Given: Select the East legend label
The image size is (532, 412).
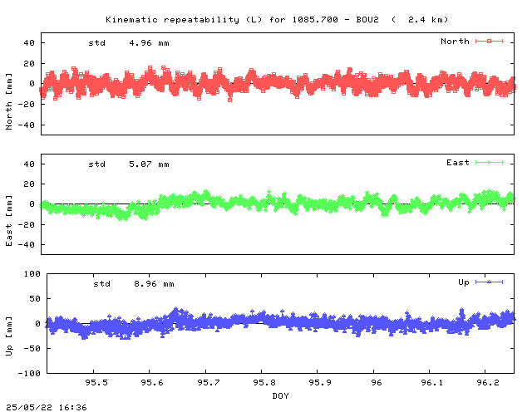Looking at the screenshot, I should 458,163.
